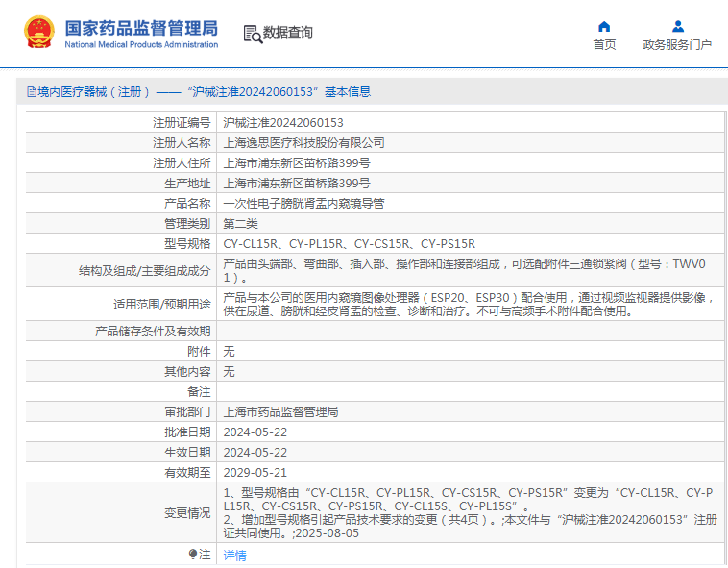Go to 首页 home icon
728x568 pixels.
[x=604, y=26]
